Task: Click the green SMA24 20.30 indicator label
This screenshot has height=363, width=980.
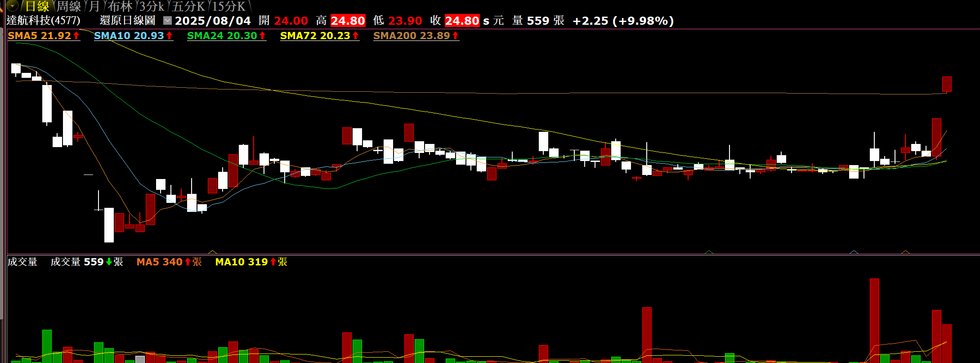Action: [x=226, y=36]
